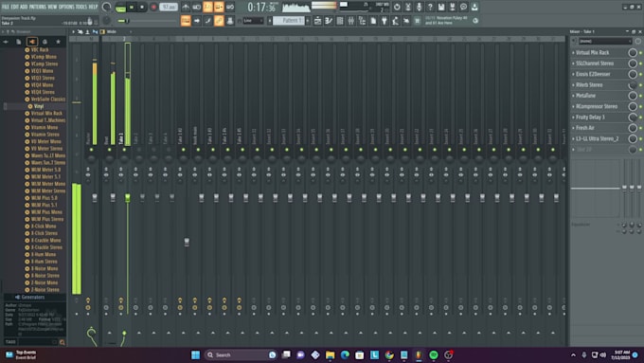Click the browser tags search magnifier
Screen dimensions: 644x363
(62, 342)
